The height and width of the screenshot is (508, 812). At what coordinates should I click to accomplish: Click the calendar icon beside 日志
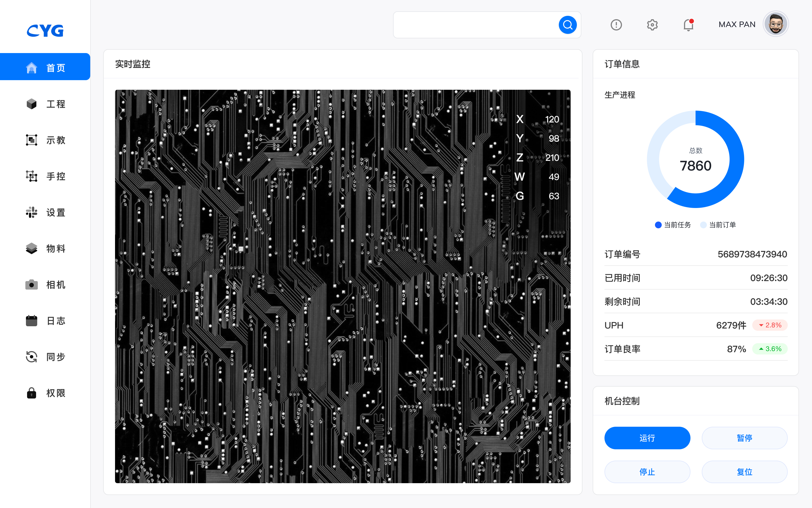pos(32,321)
